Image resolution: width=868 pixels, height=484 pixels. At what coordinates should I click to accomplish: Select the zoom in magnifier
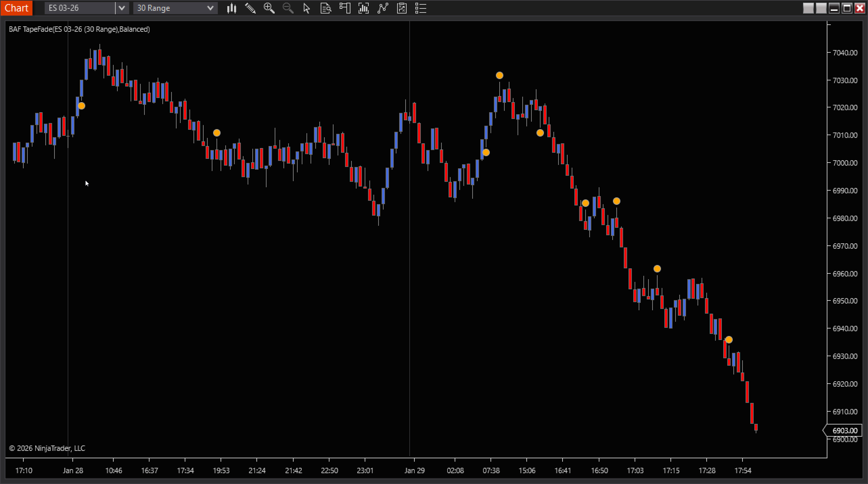(x=269, y=8)
